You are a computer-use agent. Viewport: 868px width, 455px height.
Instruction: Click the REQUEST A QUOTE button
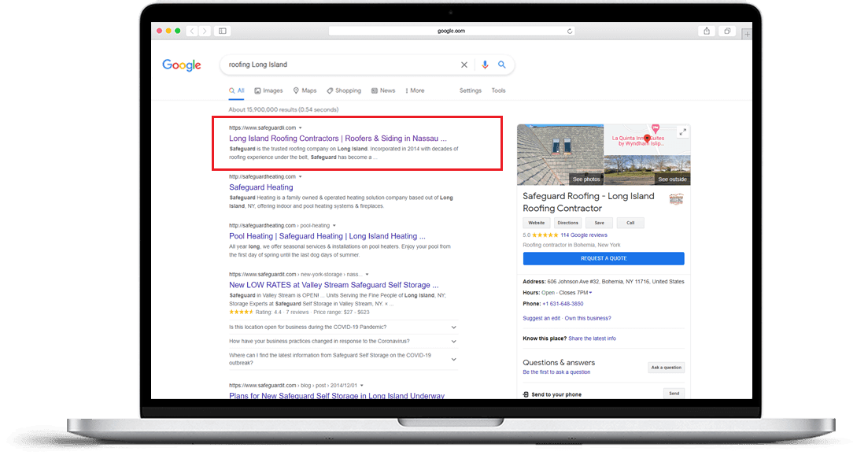(x=604, y=258)
